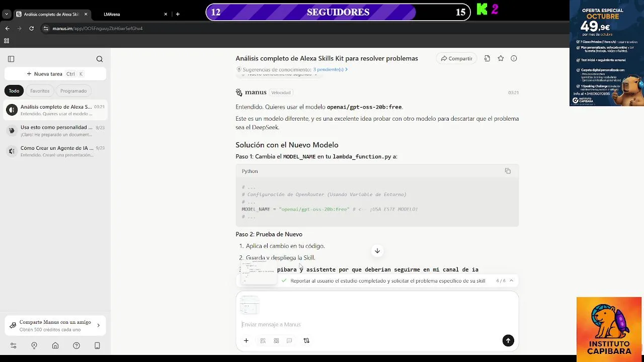Click the mobile phone app icon
This screenshot has width=644, height=362.
coord(98,345)
